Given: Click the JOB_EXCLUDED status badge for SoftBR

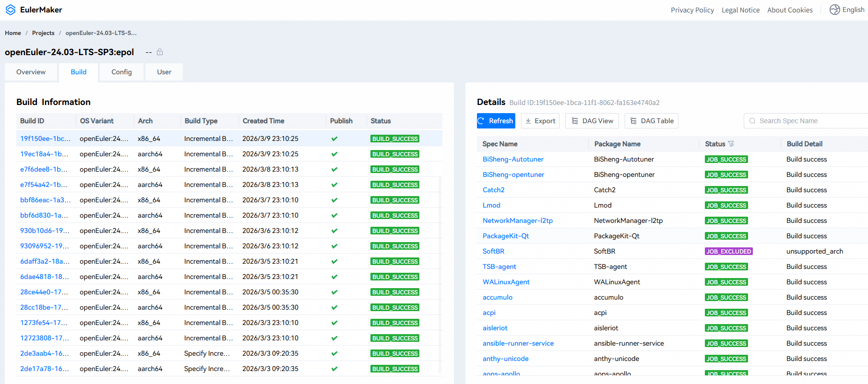Looking at the screenshot, I should click(729, 251).
